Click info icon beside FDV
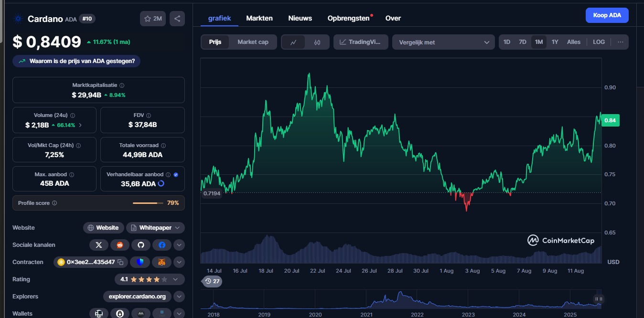This screenshot has height=318, width=644. pos(149,115)
